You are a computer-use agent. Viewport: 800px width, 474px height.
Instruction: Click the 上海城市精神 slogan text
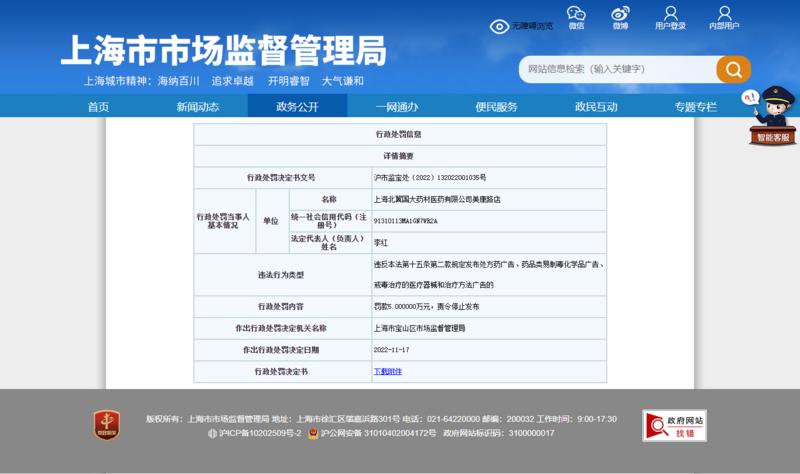[223, 81]
